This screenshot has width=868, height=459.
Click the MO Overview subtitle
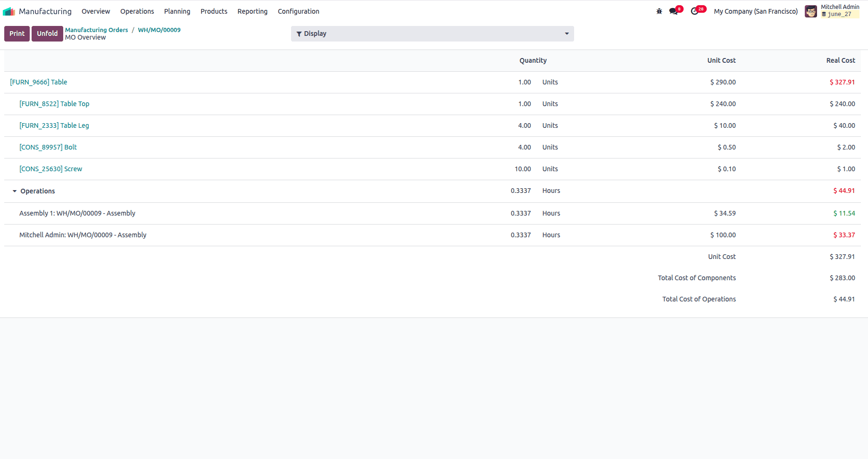tap(85, 38)
